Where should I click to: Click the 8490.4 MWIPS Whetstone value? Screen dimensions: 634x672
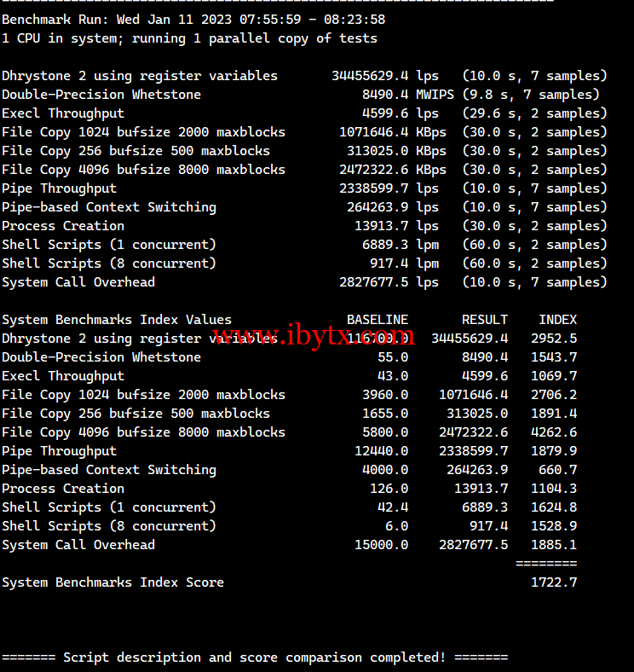(385, 95)
